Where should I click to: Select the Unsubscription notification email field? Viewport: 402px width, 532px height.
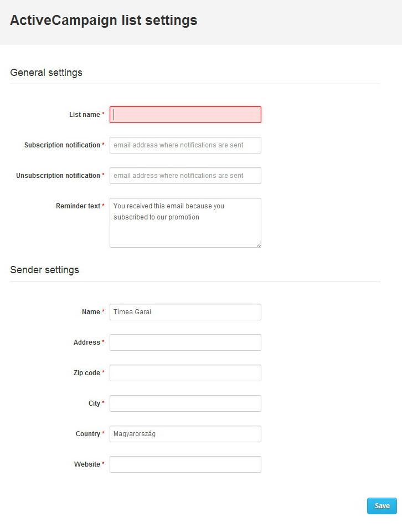coord(185,176)
